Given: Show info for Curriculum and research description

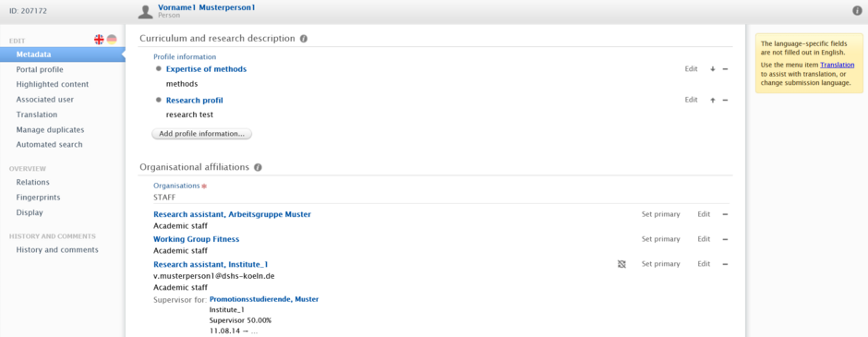Looking at the screenshot, I should pyautogui.click(x=304, y=39).
